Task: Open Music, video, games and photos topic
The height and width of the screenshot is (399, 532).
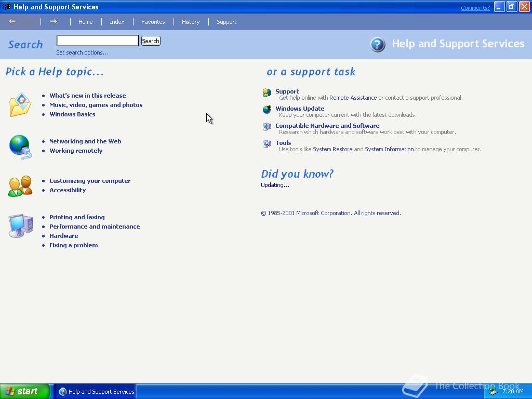Action: point(96,105)
